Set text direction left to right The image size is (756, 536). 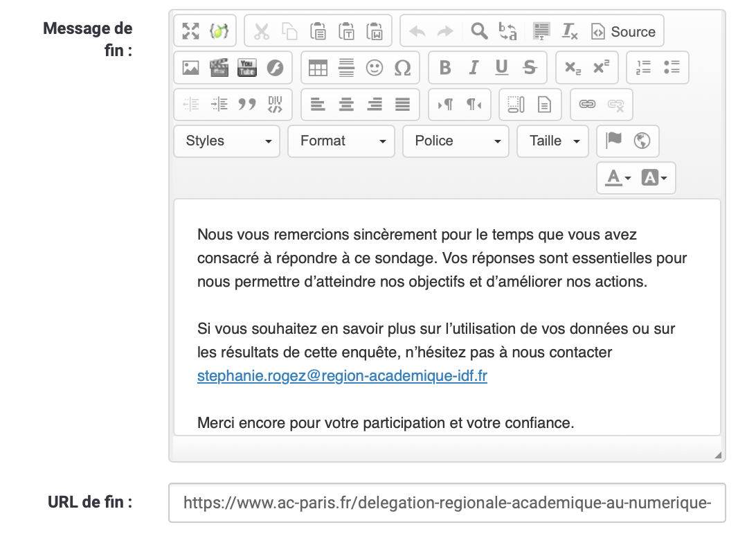point(445,104)
